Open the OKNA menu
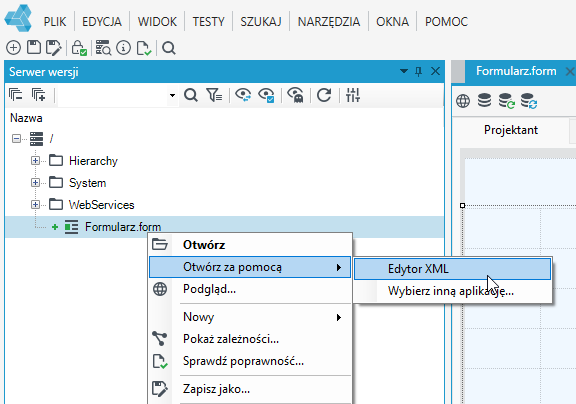The height and width of the screenshot is (404, 576). pyautogui.click(x=392, y=22)
